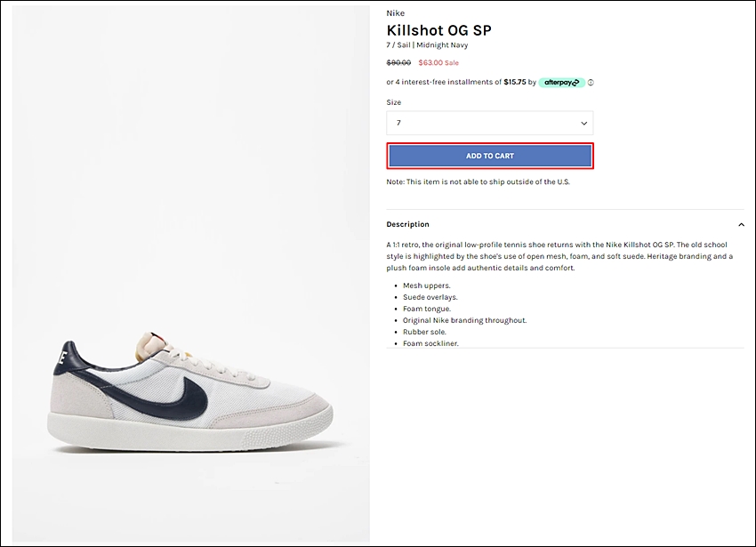756x547 pixels.
Task: Click the Size dropdown chevron arrow
Action: click(x=583, y=124)
